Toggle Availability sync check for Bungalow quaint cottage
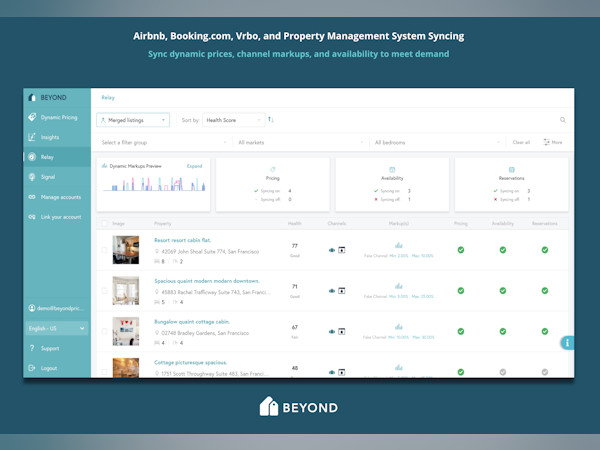Screen dimensions: 600x450 coord(503,331)
